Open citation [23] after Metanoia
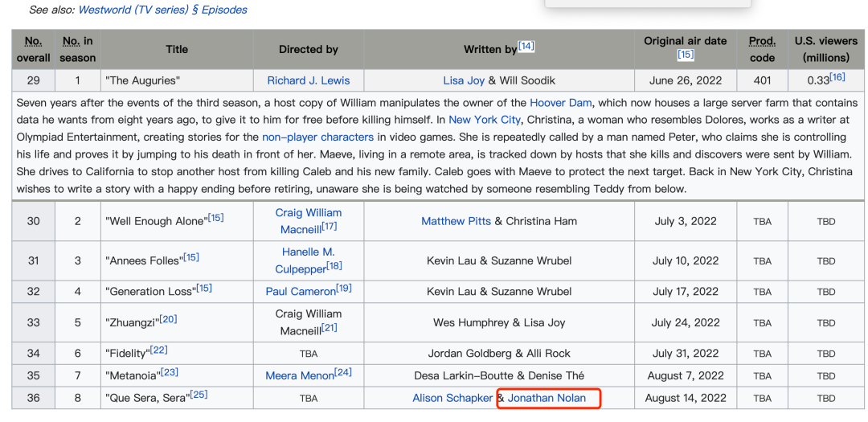 170,373
